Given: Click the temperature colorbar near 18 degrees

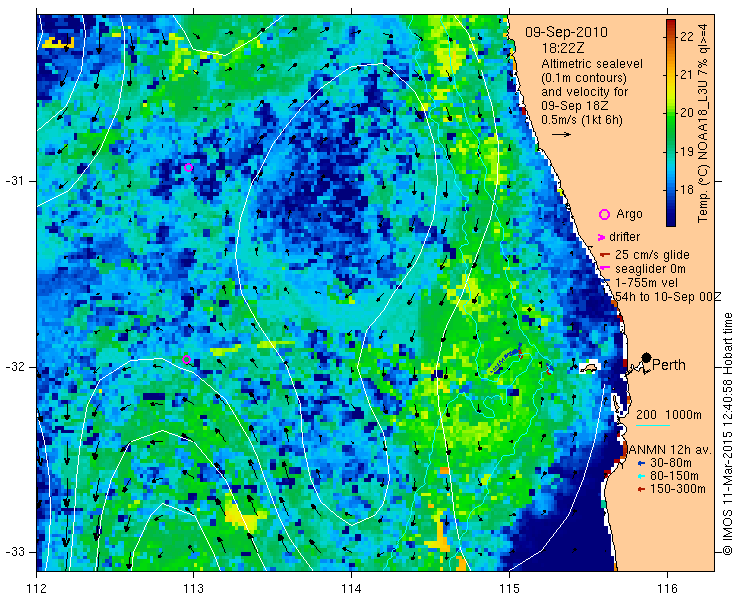Looking at the screenshot, I should pyautogui.click(x=671, y=190).
